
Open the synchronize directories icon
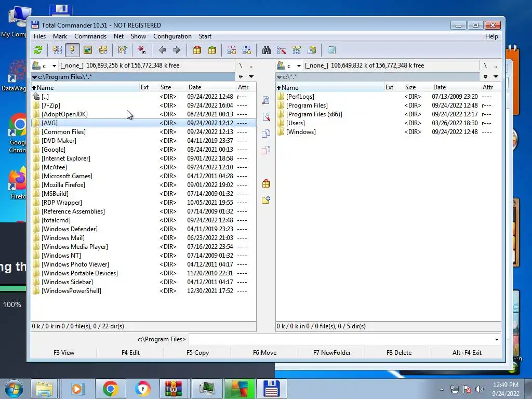(x=297, y=50)
